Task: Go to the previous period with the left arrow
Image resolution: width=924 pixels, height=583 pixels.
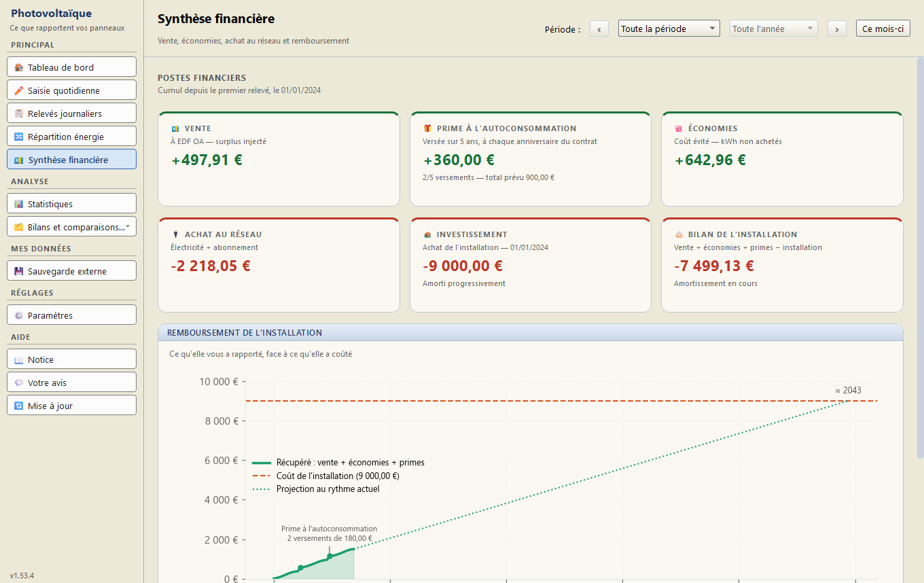Action: (599, 29)
